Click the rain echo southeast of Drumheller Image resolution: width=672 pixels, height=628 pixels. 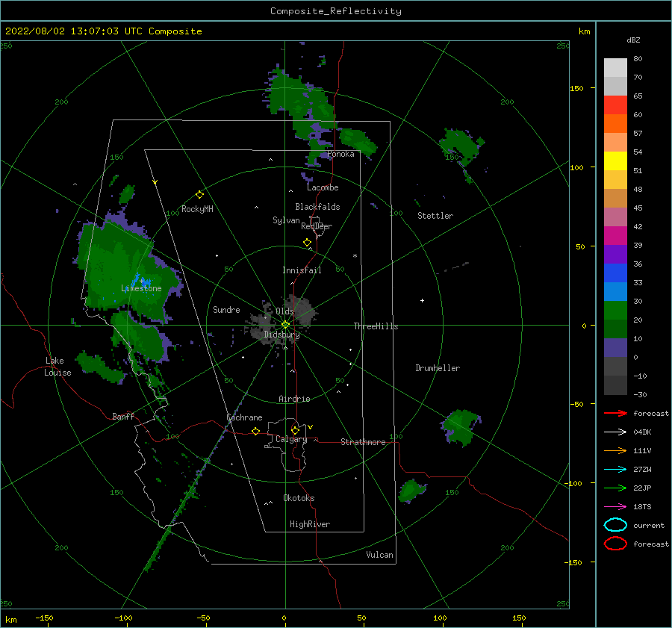[461, 426]
